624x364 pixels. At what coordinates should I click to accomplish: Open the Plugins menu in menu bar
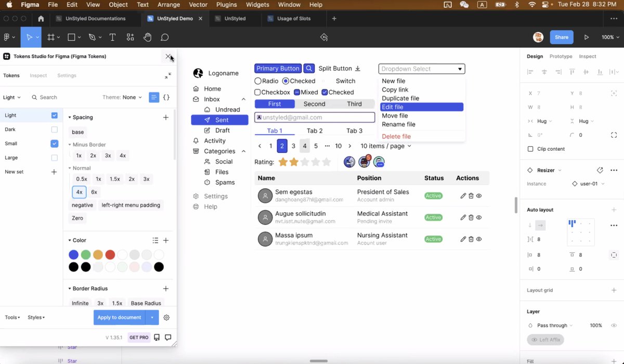coord(226,5)
